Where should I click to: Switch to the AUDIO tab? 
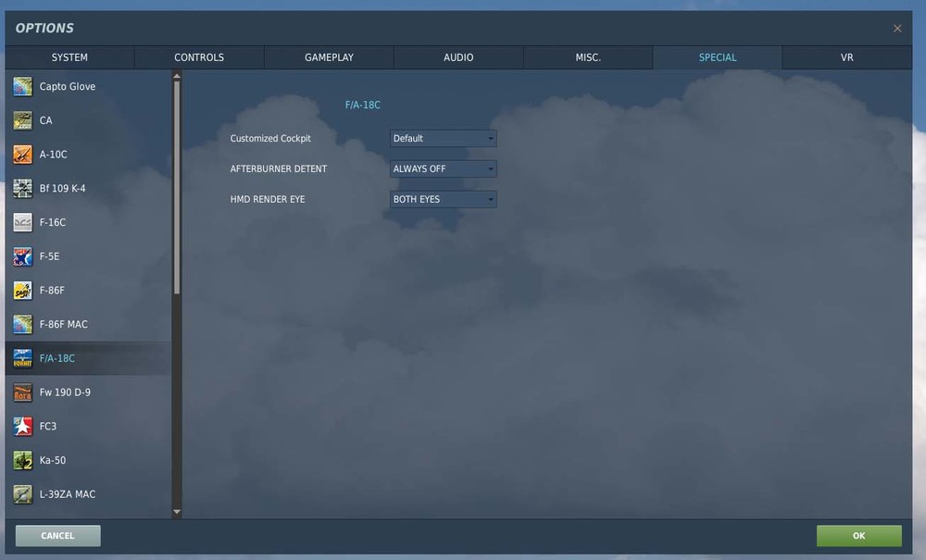click(458, 57)
